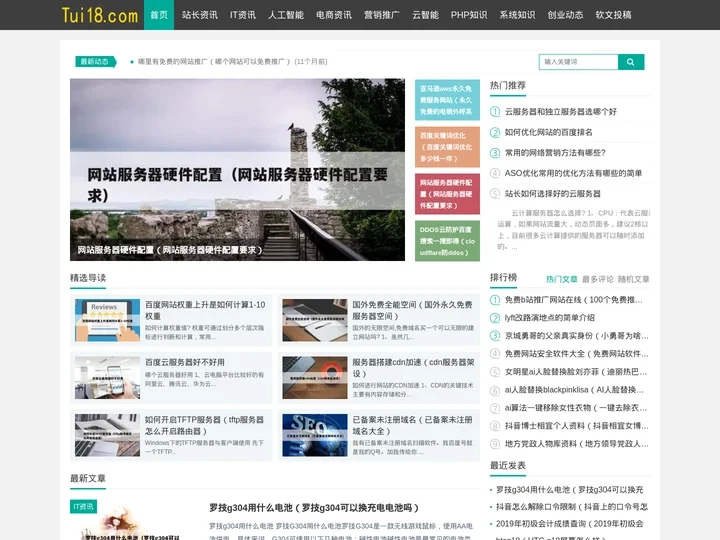Focus the 输入关键词 search field
Screen dimensions: 720x540
pyautogui.click(x=579, y=62)
